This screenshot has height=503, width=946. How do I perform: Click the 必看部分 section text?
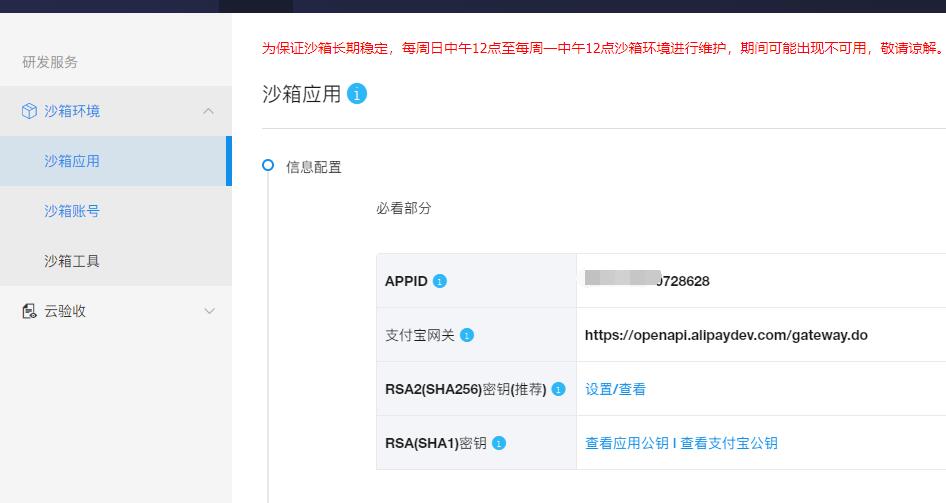click(x=404, y=209)
